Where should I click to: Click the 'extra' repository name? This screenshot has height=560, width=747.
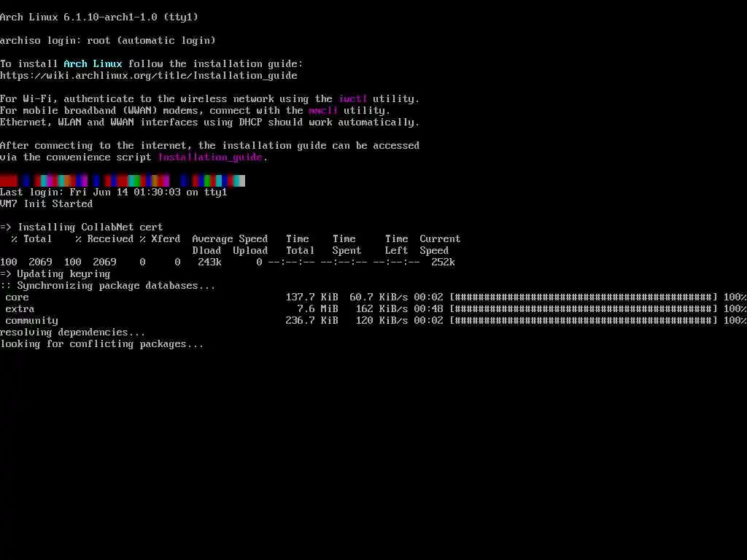point(20,308)
